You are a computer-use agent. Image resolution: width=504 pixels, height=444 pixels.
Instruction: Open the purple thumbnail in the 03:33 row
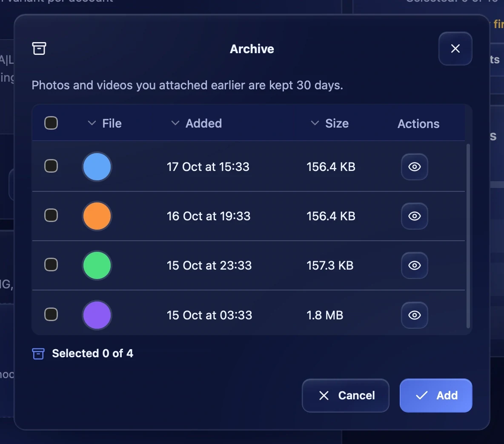coord(97,315)
